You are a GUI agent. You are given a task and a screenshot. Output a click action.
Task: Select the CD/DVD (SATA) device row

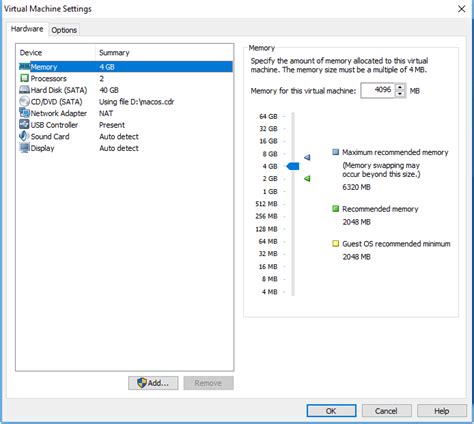tap(126, 102)
